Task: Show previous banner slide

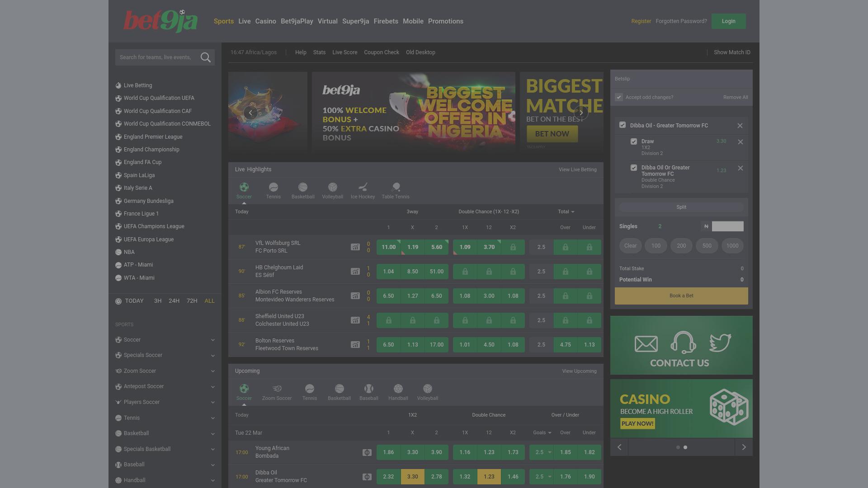Action: point(250,113)
